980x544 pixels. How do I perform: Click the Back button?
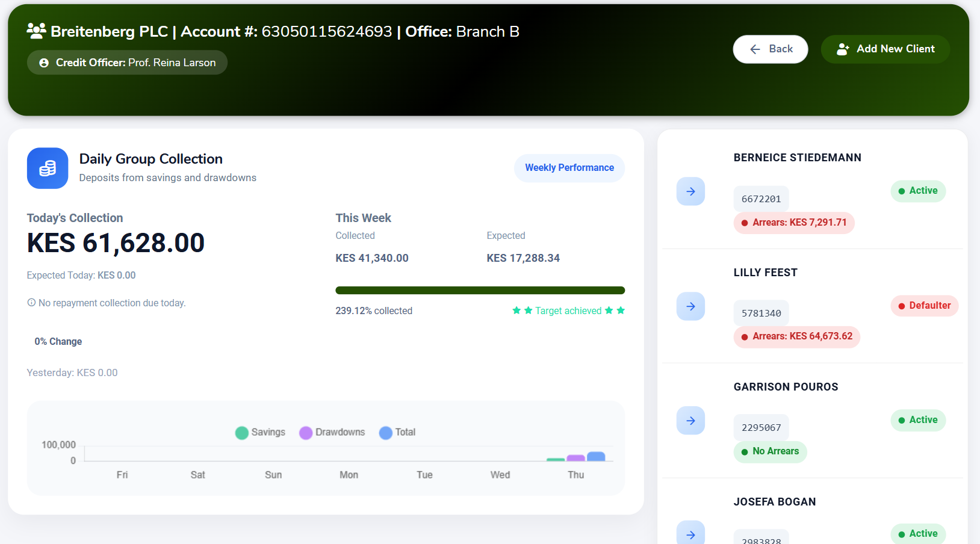pyautogui.click(x=771, y=49)
